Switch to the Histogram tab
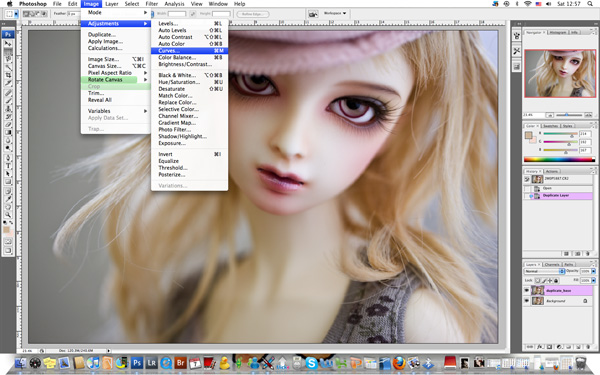Image resolution: width=600 pixels, height=375 pixels. click(558, 33)
